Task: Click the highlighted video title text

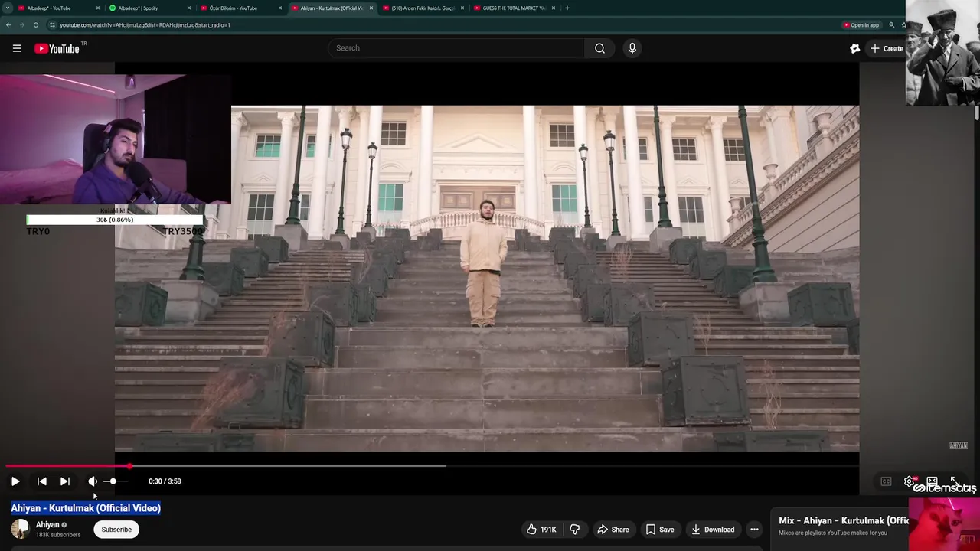Action: pos(86,508)
